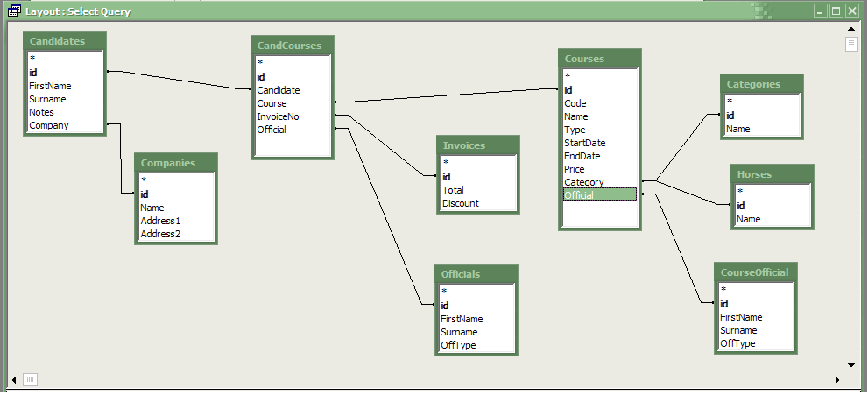The height and width of the screenshot is (395, 868).
Task: Click the horizontal scrollbar thumb
Action: 31,379
